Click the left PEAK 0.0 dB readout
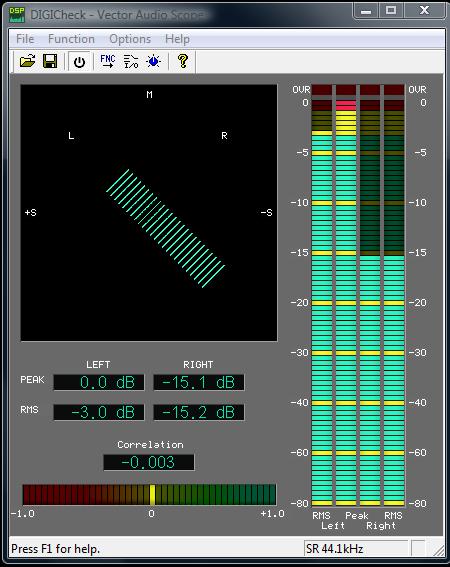 pos(99,383)
